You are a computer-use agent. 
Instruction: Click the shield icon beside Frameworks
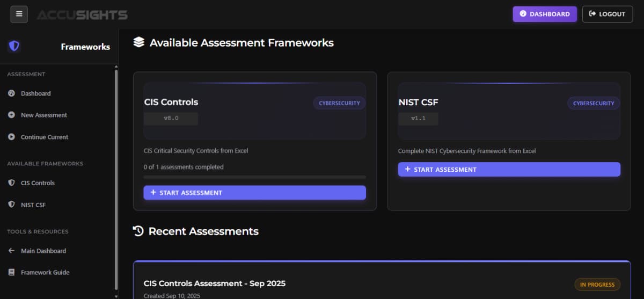point(14,46)
